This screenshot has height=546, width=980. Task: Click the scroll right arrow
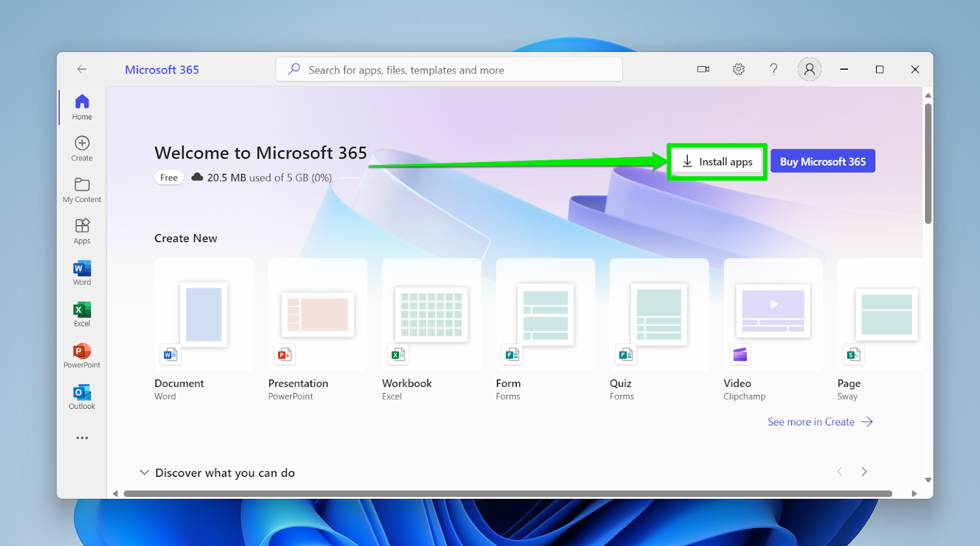point(914,493)
